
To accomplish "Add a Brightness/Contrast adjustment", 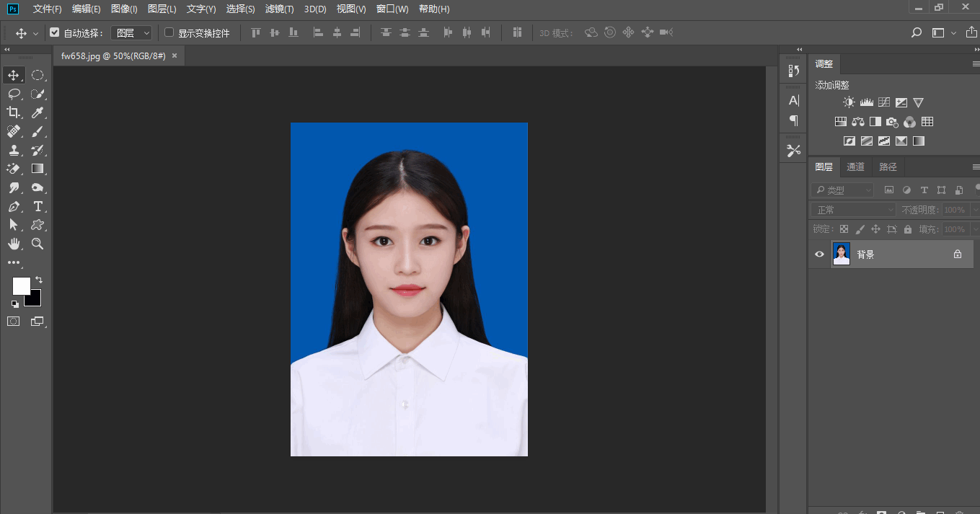I will (x=849, y=102).
